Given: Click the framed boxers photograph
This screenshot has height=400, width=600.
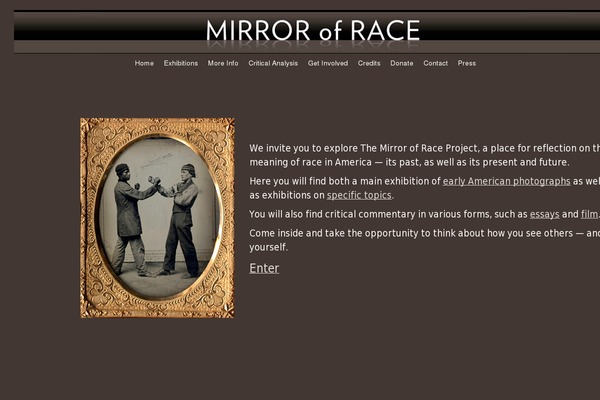Looking at the screenshot, I should (x=157, y=218).
